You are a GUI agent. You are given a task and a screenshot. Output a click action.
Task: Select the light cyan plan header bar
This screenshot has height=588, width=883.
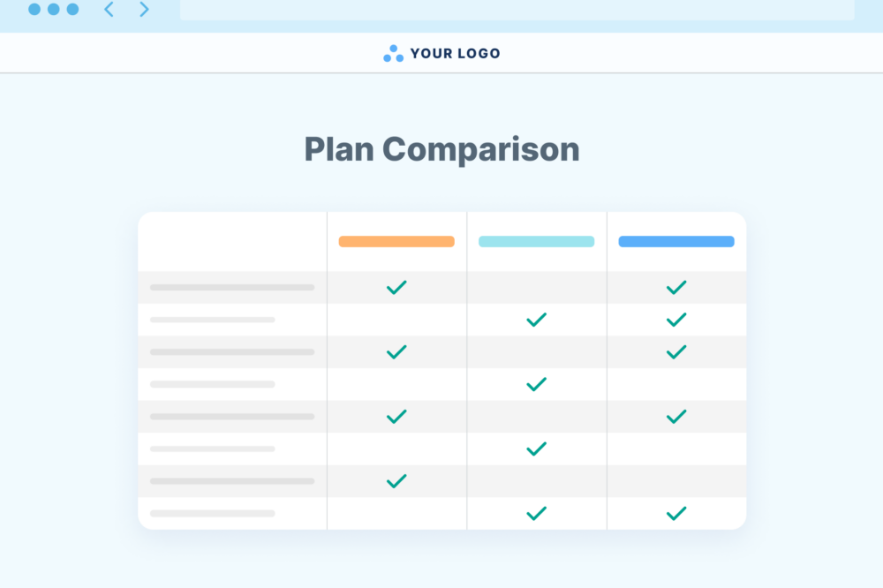coord(536,242)
